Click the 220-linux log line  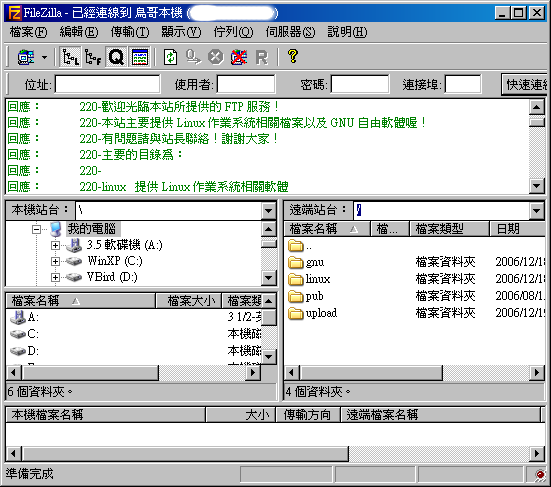[x=183, y=187]
